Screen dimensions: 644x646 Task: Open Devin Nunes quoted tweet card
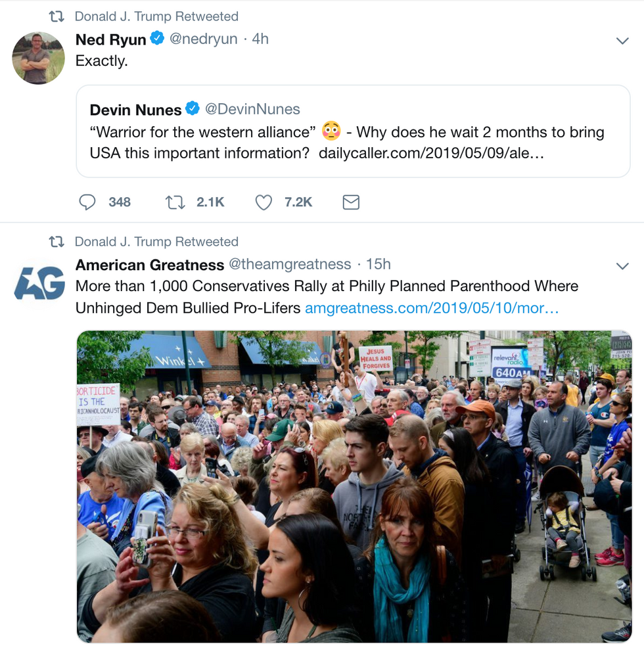(x=353, y=131)
